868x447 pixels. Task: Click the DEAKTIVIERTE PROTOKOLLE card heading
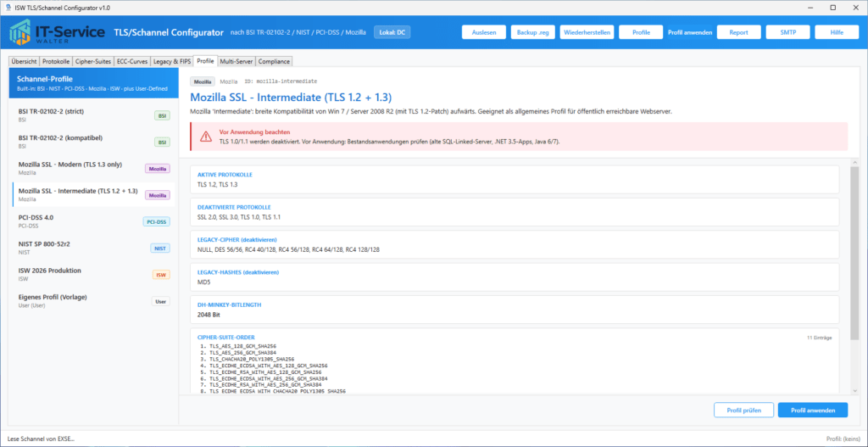pos(232,207)
